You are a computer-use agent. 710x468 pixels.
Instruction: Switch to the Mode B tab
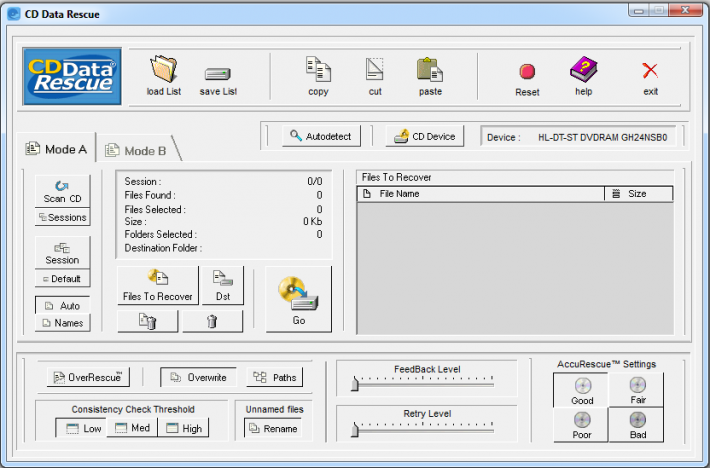pos(136,150)
